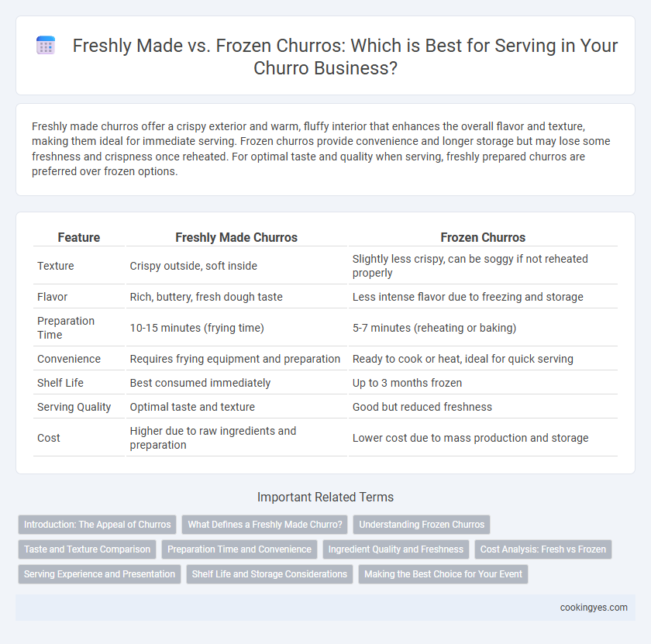Select the 'Preparation Time' table row label

point(66,328)
